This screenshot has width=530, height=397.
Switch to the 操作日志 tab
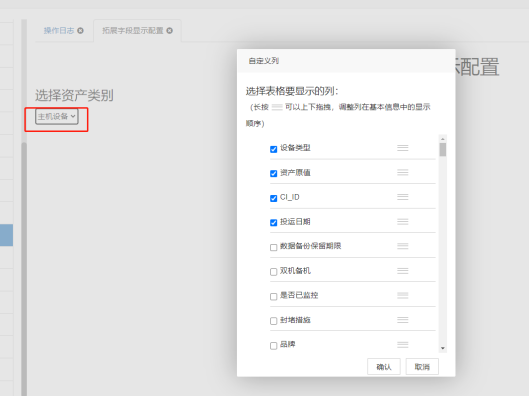click(x=59, y=31)
